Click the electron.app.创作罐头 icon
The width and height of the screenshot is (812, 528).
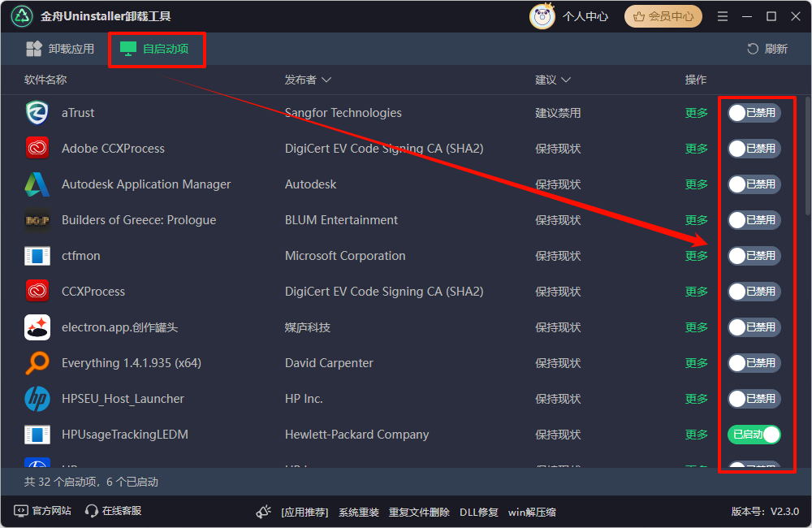coord(37,327)
